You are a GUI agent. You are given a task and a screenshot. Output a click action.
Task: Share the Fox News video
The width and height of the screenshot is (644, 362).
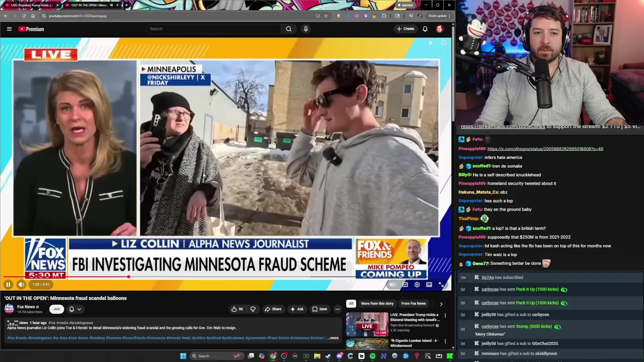click(273, 309)
